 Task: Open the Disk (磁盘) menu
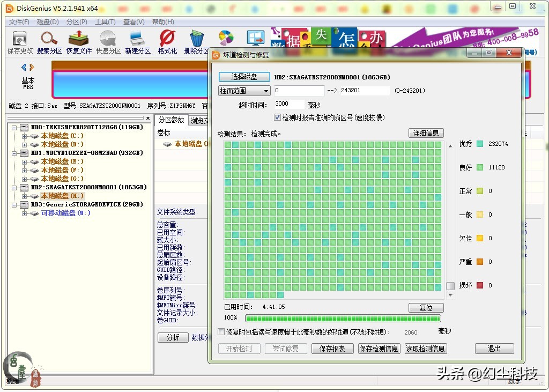coord(48,22)
